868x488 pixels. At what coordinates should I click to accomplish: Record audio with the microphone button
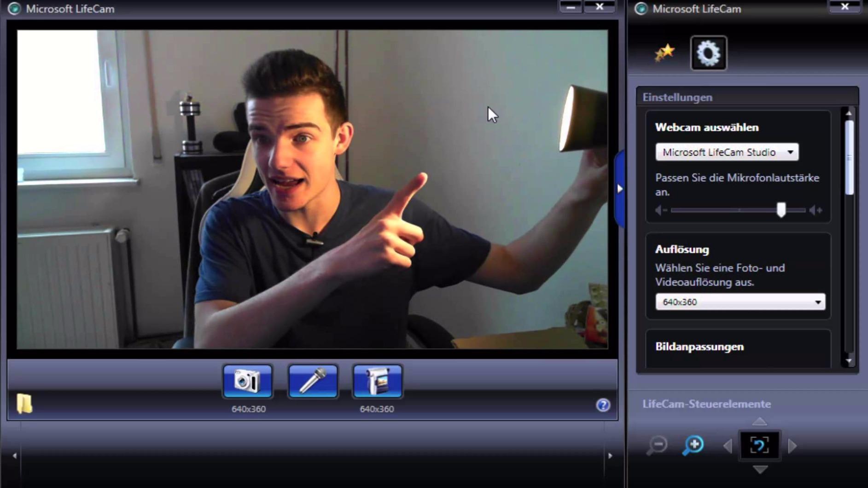pos(313,381)
